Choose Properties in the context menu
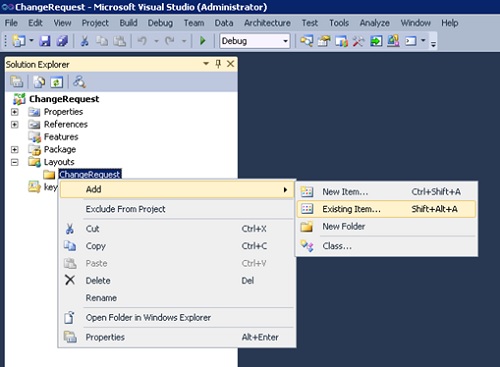 (177, 337)
